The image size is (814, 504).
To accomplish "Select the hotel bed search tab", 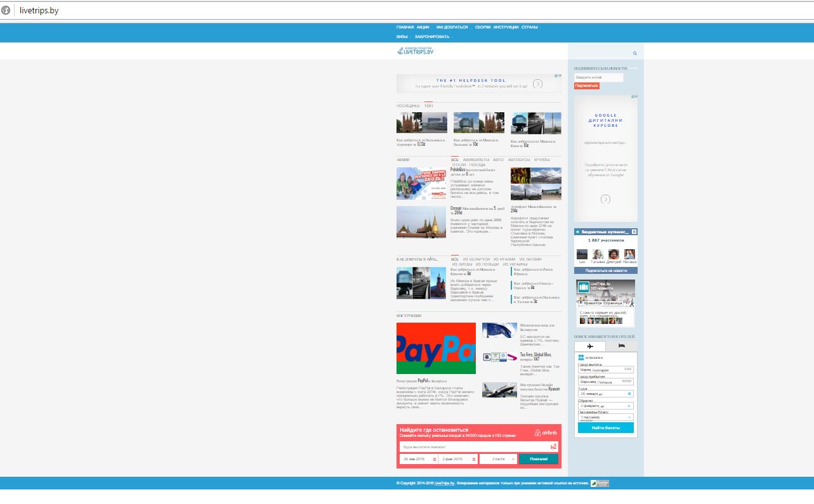I will tap(622, 346).
